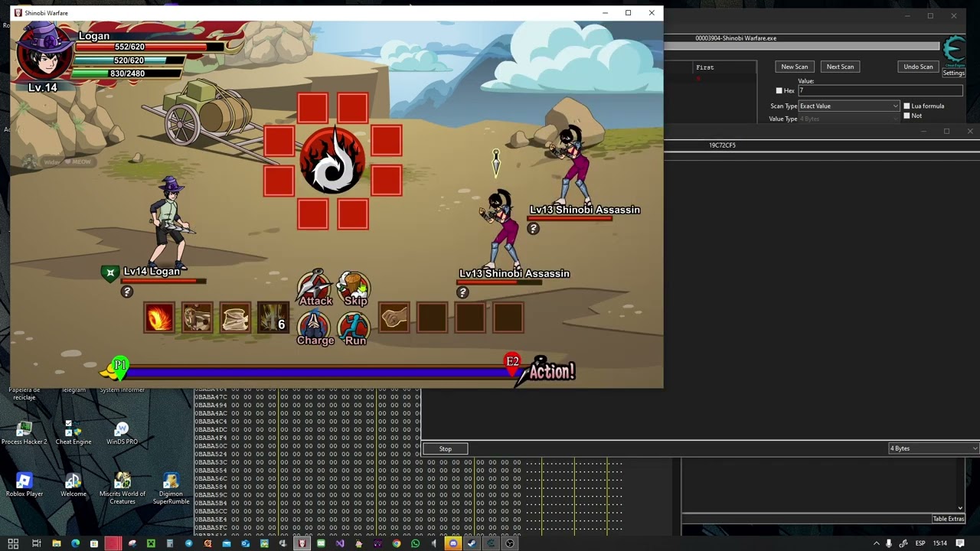The height and width of the screenshot is (551, 980).
Task: Open WinDS PRO desktop shortcut
Action: 122,433
